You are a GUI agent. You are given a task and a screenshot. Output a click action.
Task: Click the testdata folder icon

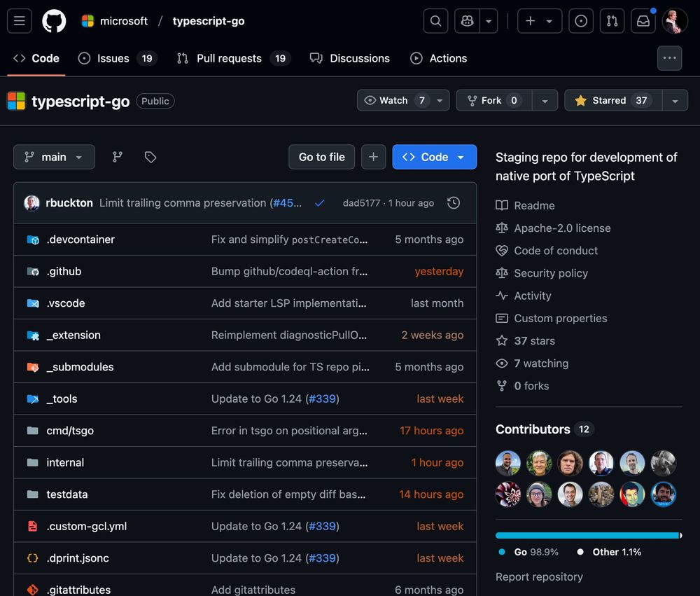click(33, 494)
